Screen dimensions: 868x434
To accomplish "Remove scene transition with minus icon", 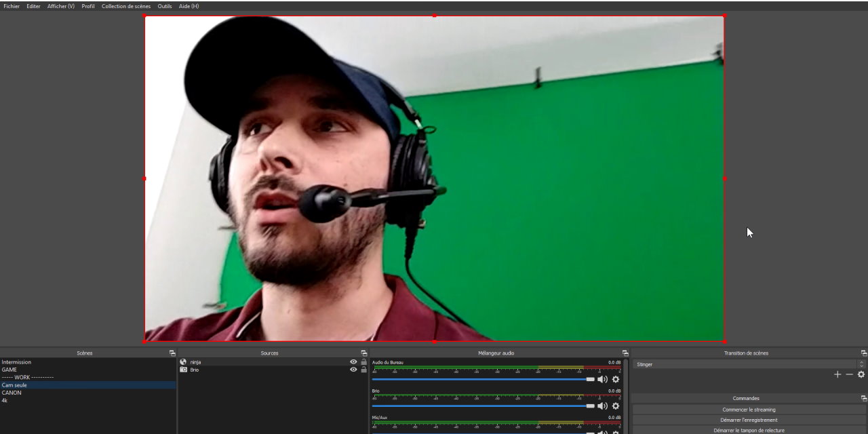I will [x=849, y=374].
